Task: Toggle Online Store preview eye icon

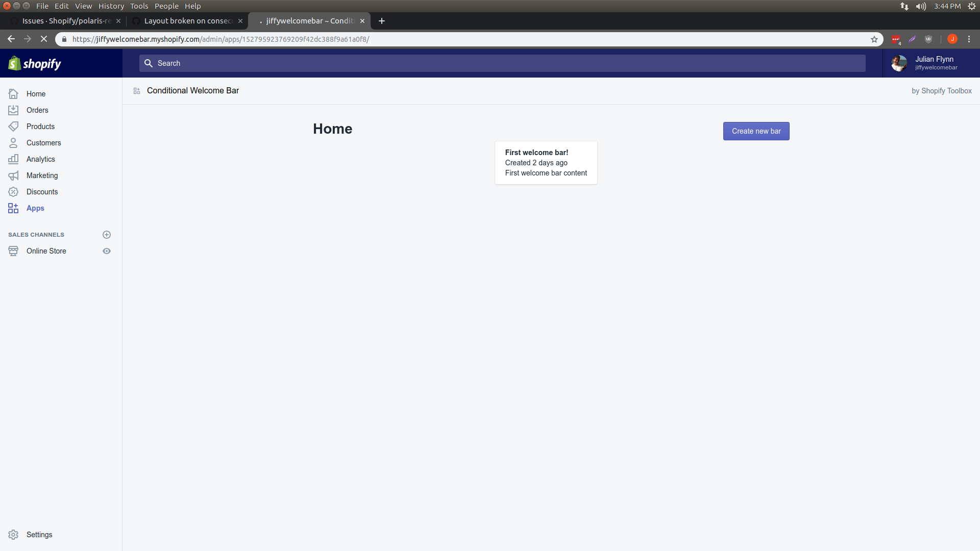Action: (x=107, y=251)
